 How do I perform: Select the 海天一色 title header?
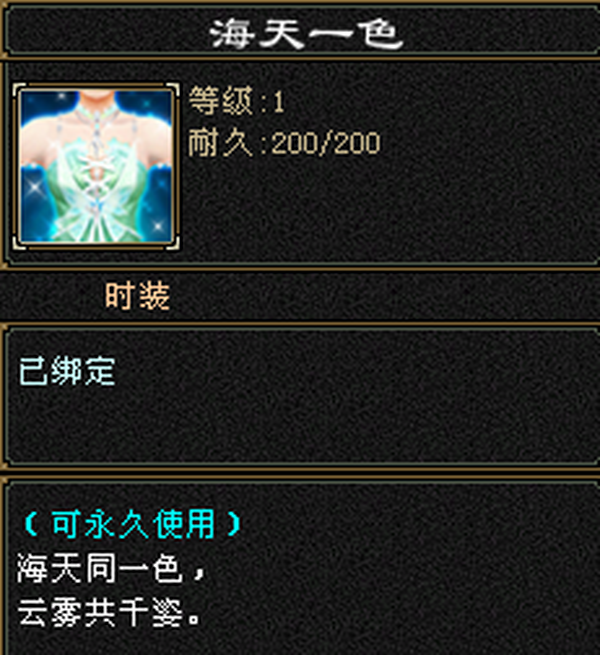(306, 35)
